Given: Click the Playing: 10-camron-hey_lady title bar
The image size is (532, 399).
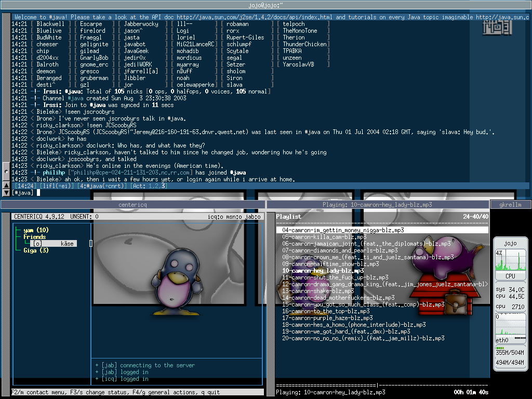Looking at the screenshot, I should 377,205.
